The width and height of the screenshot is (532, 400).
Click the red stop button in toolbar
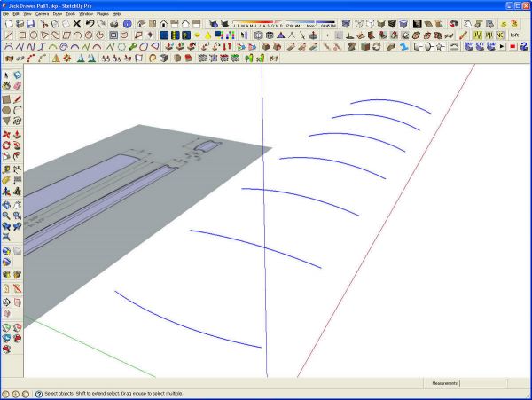pos(512,46)
